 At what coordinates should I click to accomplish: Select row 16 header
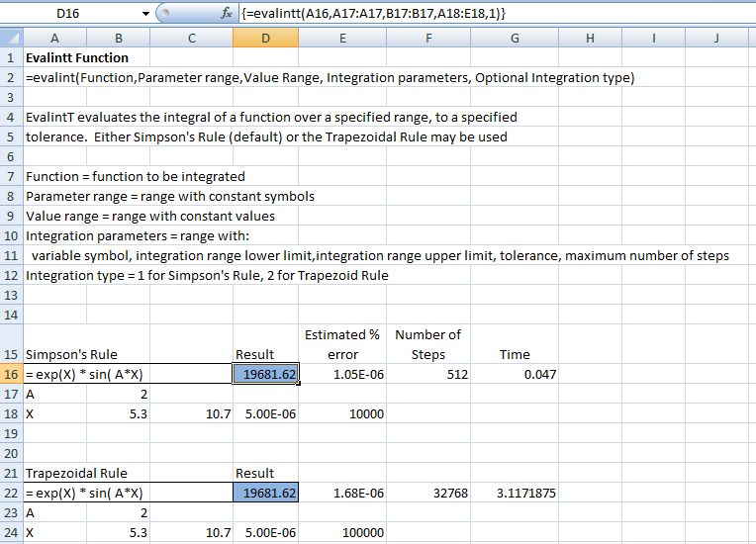pyautogui.click(x=10, y=374)
